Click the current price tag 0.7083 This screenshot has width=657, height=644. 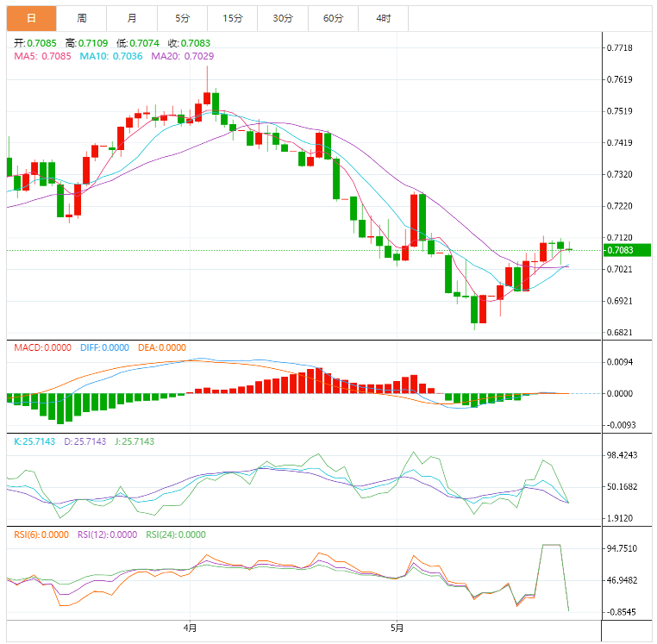coord(620,251)
